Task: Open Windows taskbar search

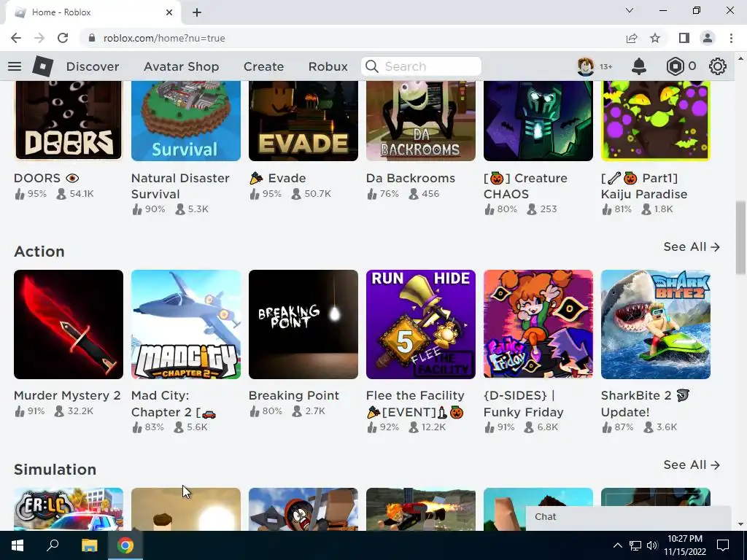Action: click(x=53, y=545)
